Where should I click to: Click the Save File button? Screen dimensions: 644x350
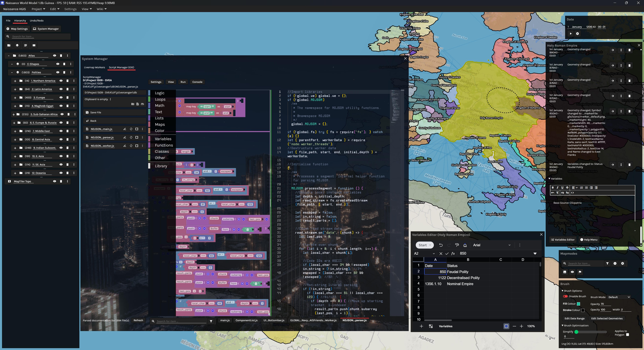(114, 113)
